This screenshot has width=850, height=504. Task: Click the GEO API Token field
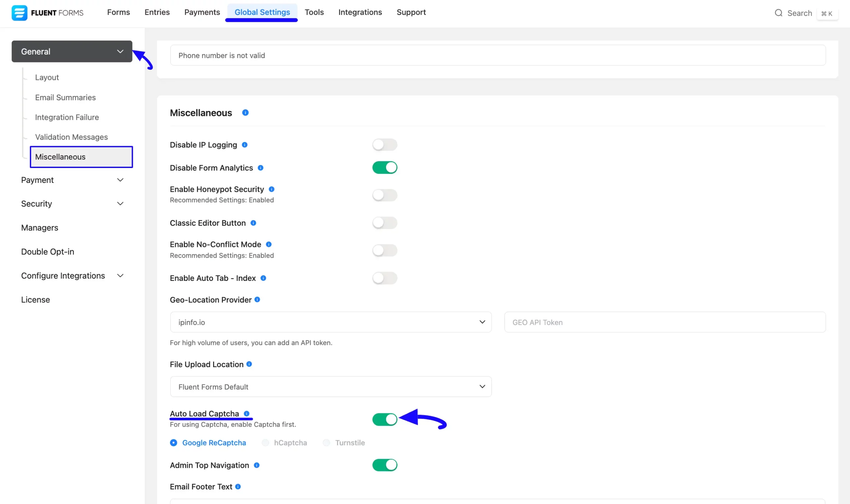tap(665, 322)
